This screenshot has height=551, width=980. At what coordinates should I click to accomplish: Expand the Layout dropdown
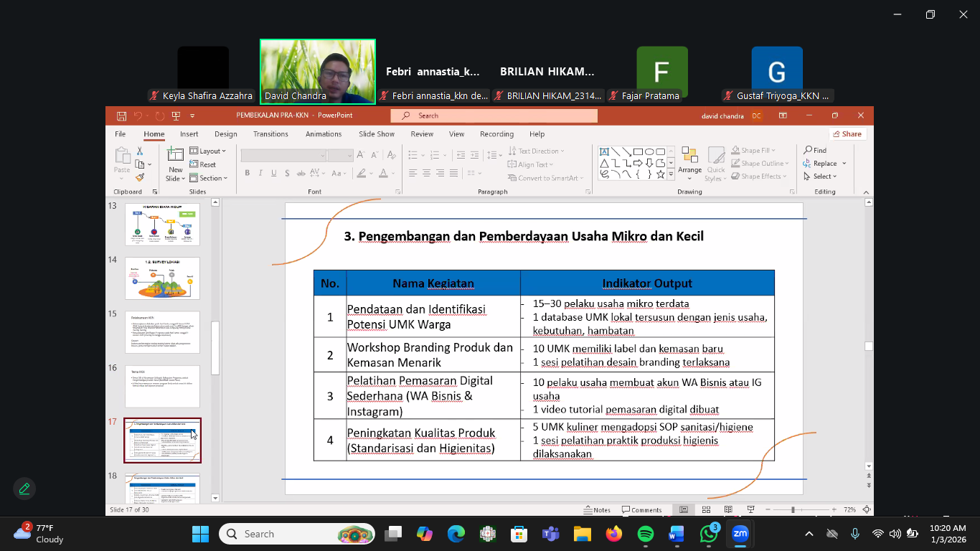click(208, 151)
